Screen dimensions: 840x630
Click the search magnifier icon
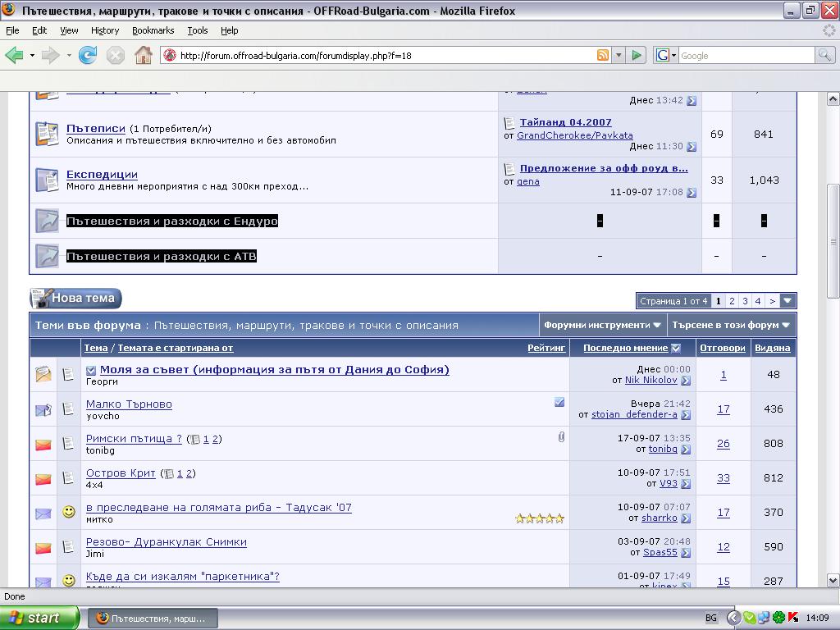[824, 56]
